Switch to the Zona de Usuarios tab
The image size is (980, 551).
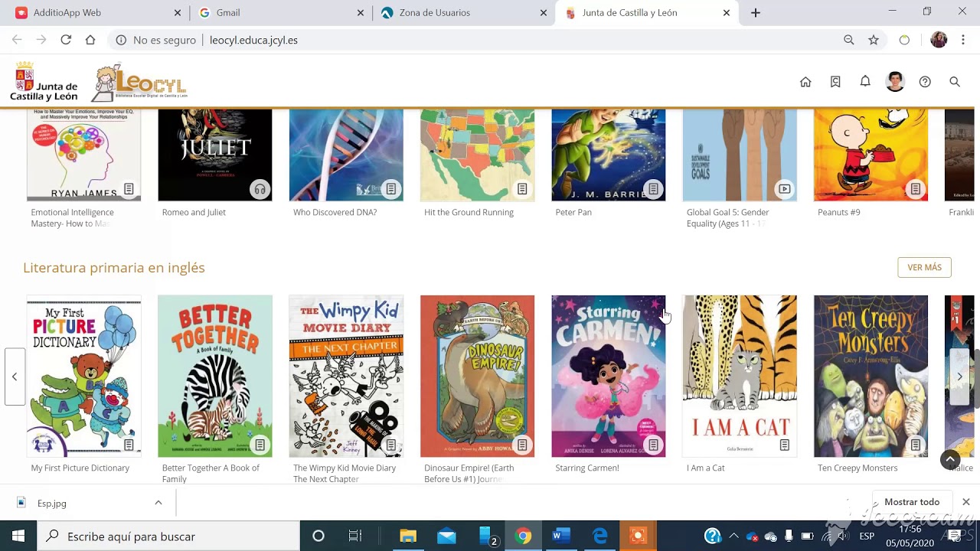463,13
